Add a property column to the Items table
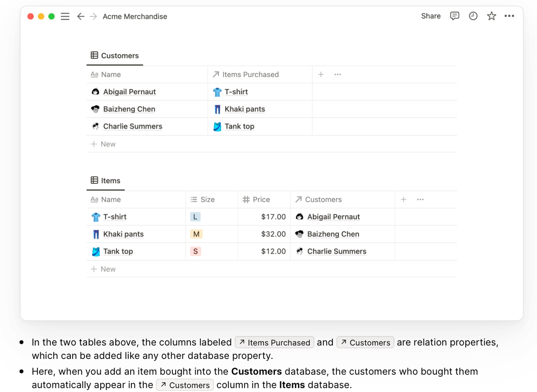 coord(403,199)
